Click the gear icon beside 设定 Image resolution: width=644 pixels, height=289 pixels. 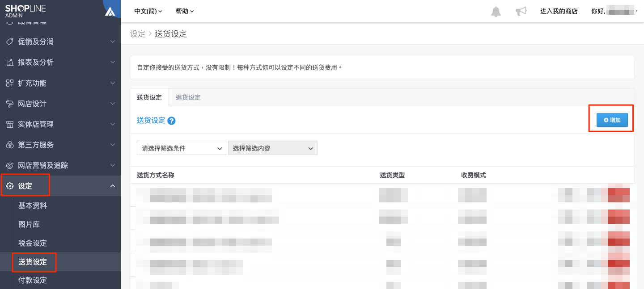pyautogui.click(x=9, y=186)
